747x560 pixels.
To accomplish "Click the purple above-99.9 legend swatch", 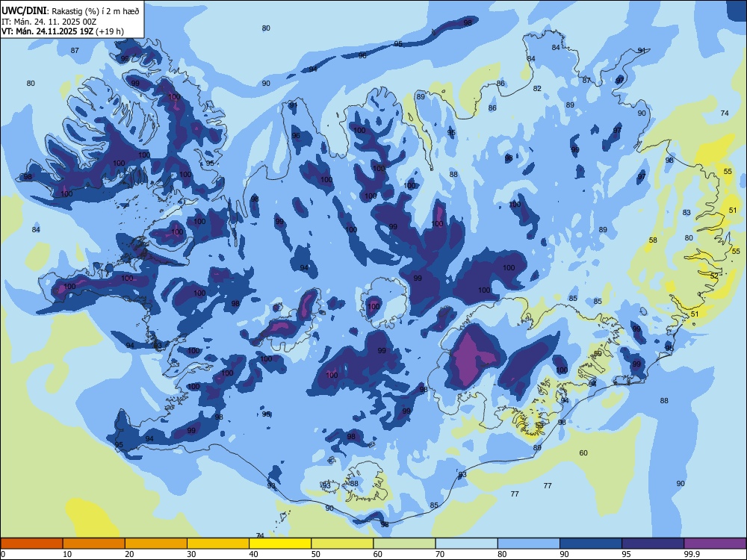I will pos(715,544).
